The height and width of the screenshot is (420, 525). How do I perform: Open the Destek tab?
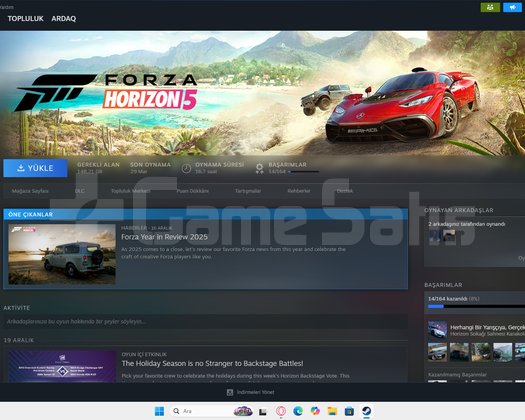click(x=345, y=191)
